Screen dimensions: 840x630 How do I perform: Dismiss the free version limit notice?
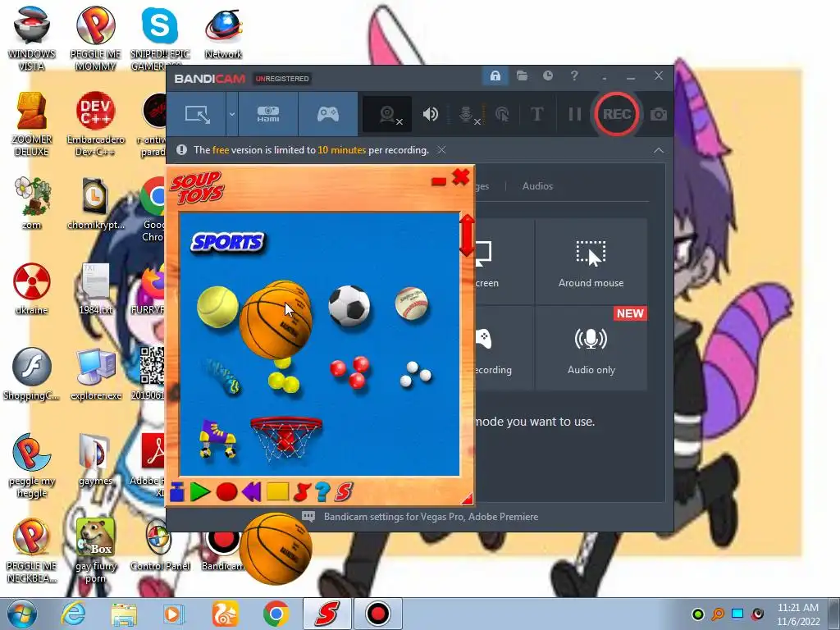pos(441,150)
